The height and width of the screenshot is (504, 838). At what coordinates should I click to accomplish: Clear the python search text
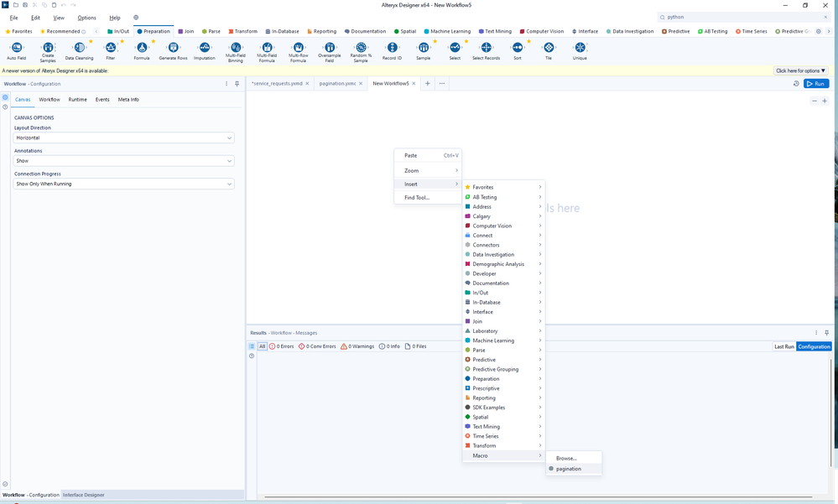pyautogui.click(x=825, y=17)
